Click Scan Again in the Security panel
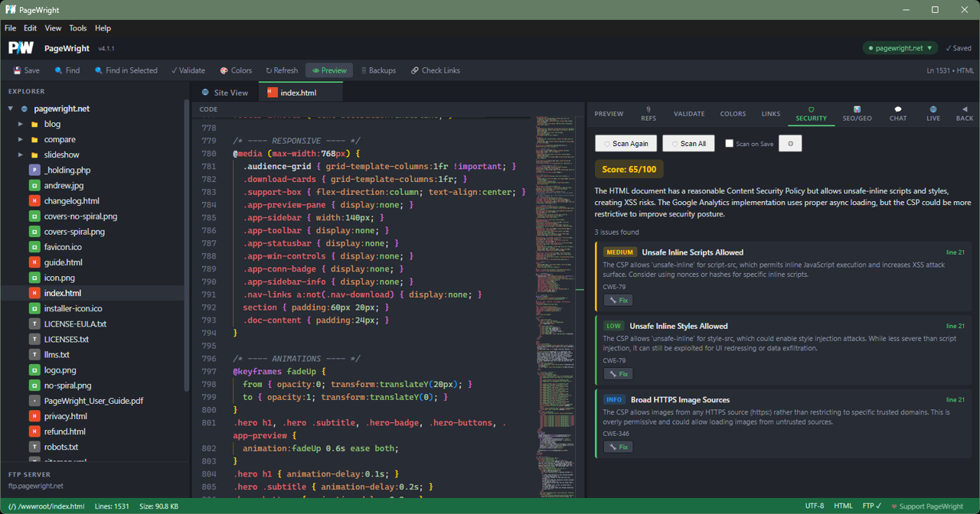The image size is (980, 514). coord(626,143)
